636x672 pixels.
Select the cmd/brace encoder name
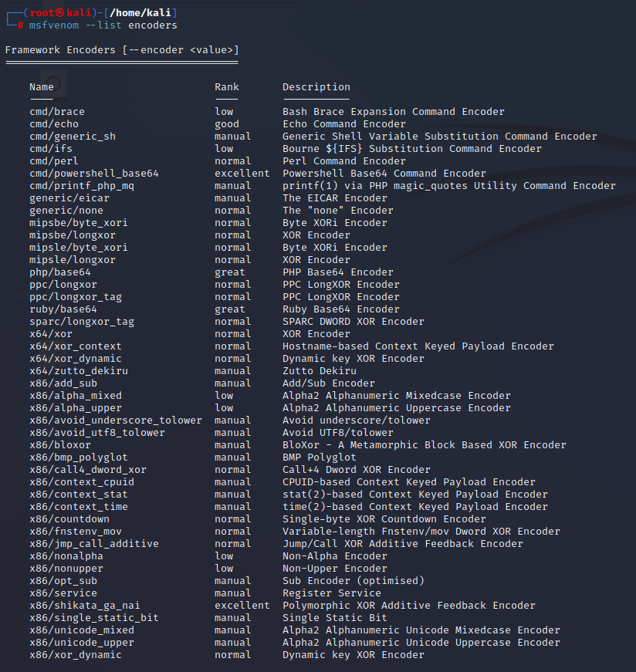(x=57, y=112)
